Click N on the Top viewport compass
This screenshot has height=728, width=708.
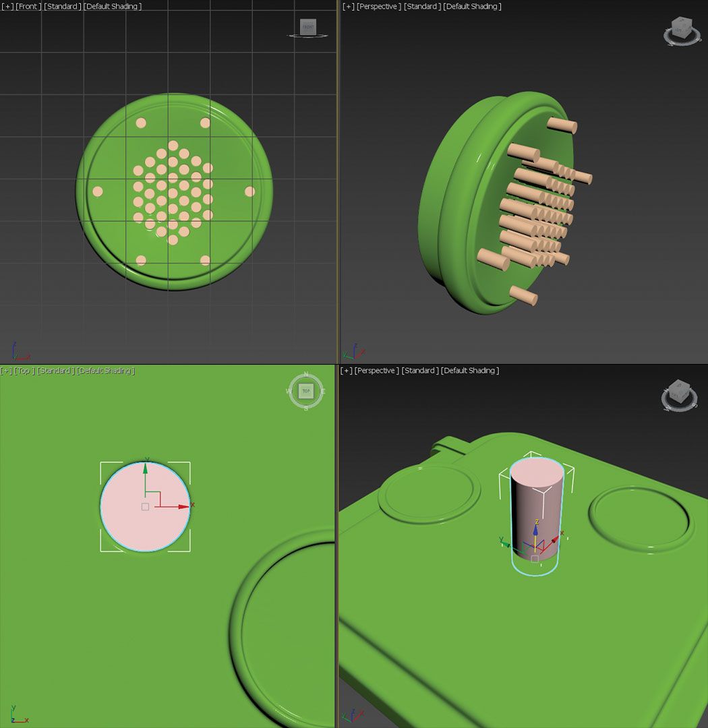pos(306,375)
